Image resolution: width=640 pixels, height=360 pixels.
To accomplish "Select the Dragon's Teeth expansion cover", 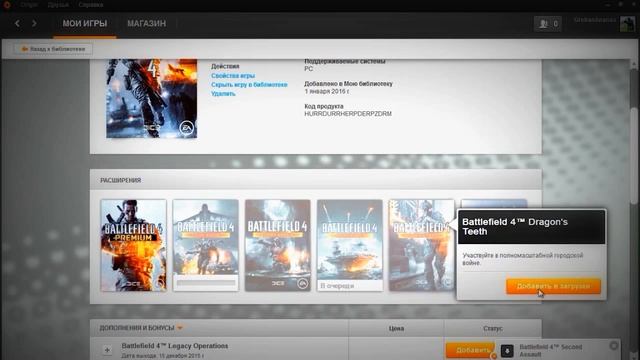I will click(x=422, y=245).
